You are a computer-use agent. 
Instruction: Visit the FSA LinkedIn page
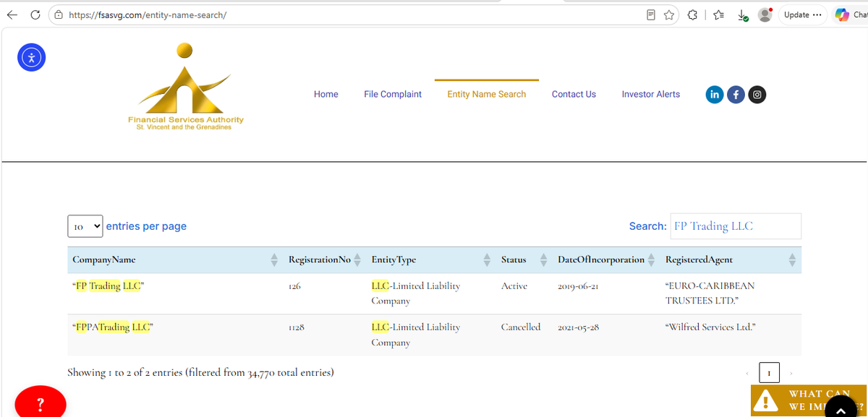pyautogui.click(x=715, y=94)
